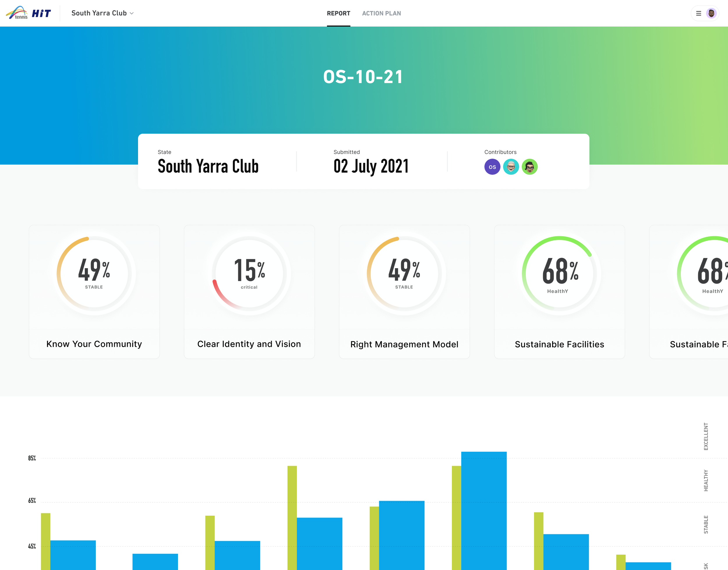Click the tallest blue chart bar
The image size is (728, 570).
pos(484,511)
